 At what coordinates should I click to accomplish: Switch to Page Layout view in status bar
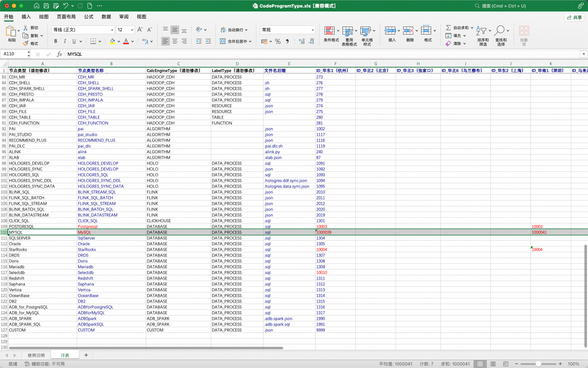493,364
